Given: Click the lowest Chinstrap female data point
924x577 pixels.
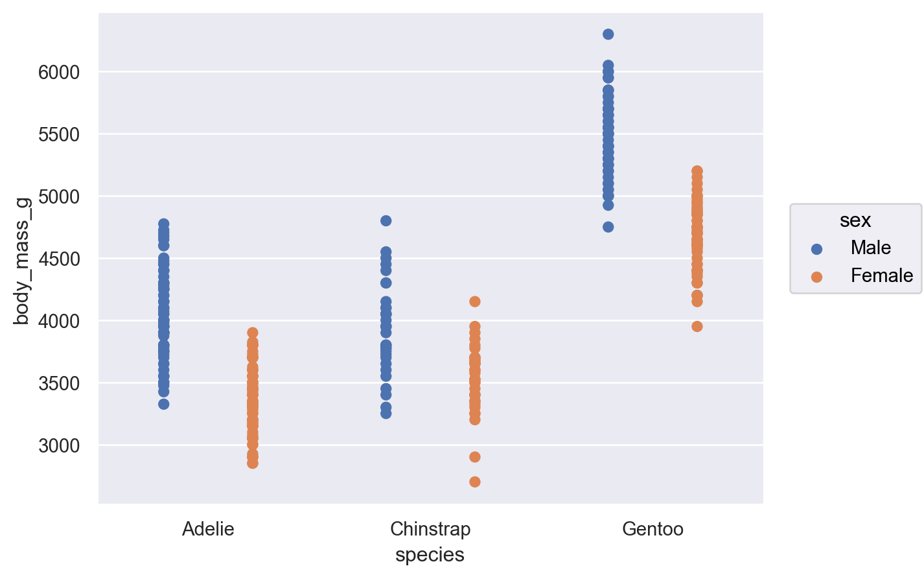Looking at the screenshot, I should [474, 482].
